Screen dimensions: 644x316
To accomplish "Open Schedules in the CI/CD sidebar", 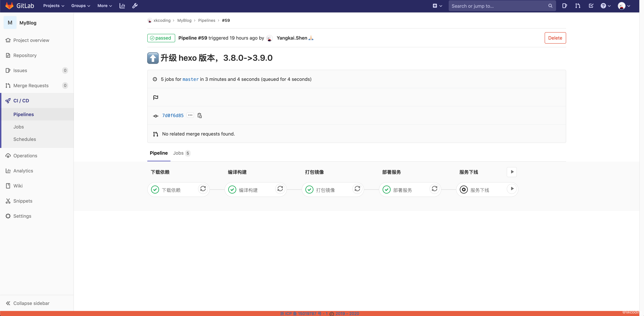I will pos(24,139).
